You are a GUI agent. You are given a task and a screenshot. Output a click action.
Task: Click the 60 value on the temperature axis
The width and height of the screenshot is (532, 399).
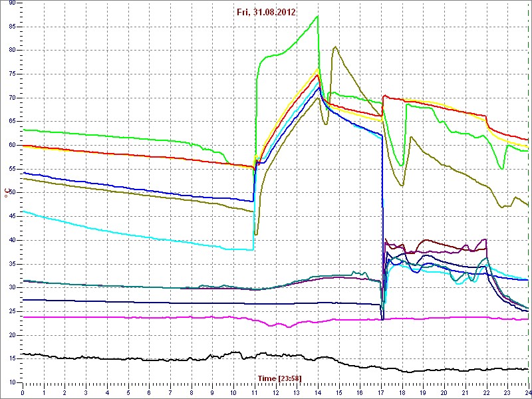point(12,145)
